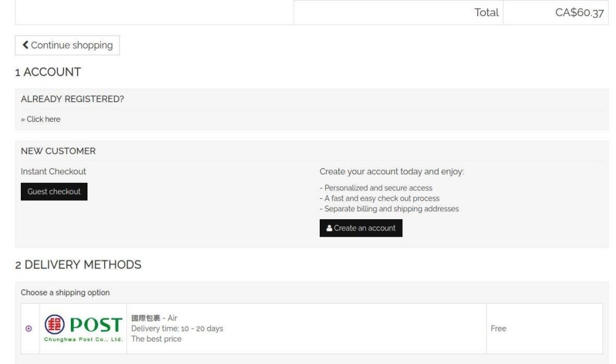Click the NEW CUSTOMER section heading
Viewport: 616px width, 364px height.
(x=58, y=151)
